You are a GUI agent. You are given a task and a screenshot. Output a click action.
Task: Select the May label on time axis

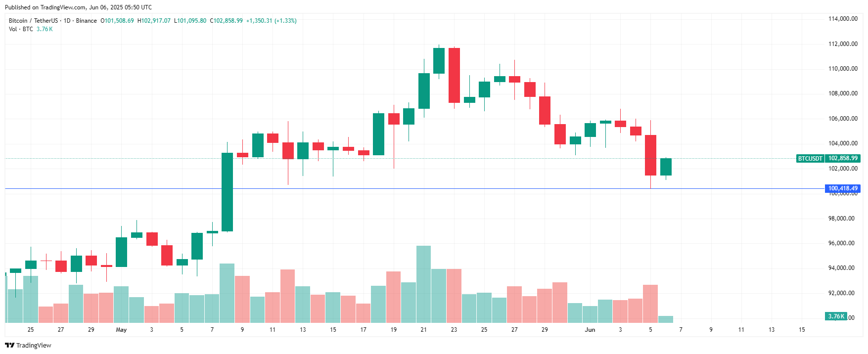(x=121, y=330)
